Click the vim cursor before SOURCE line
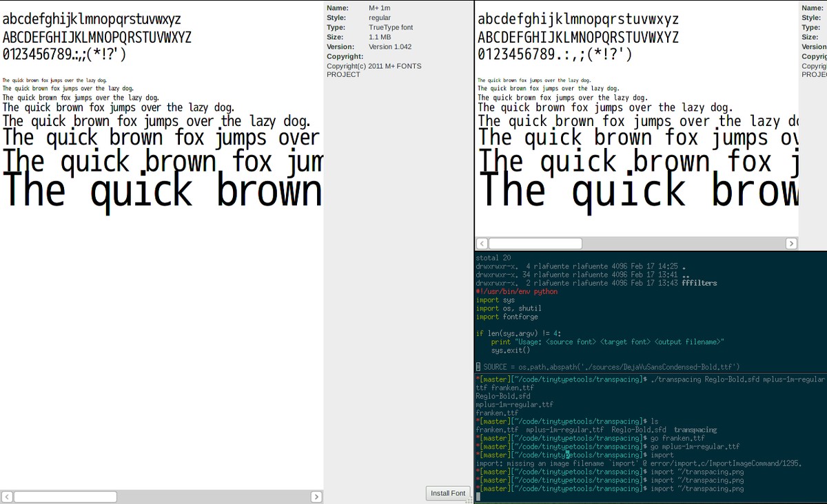 [x=478, y=367]
